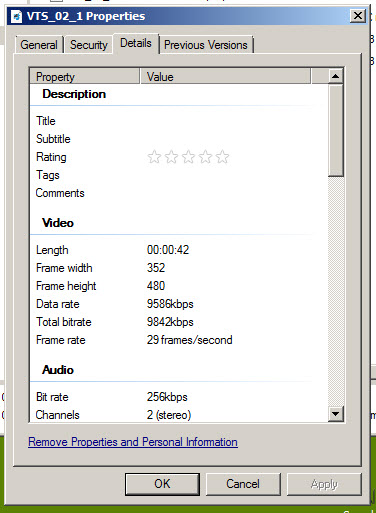Click the scrollbar up arrow
This screenshot has width=376, height=513.
tap(335, 76)
